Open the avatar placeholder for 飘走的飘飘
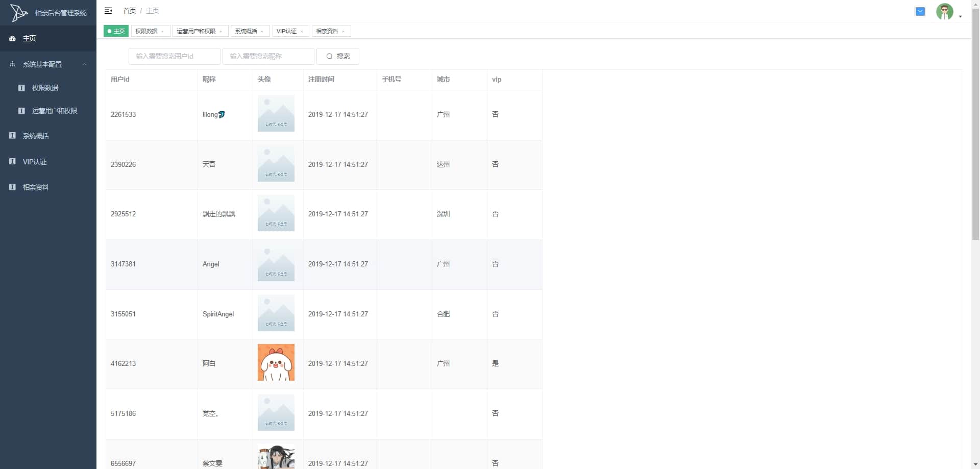Image resolution: width=980 pixels, height=469 pixels. [276, 213]
